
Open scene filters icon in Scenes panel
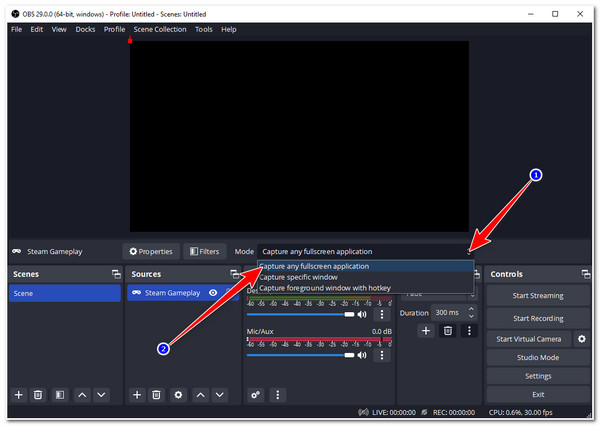tap(60, 395)
